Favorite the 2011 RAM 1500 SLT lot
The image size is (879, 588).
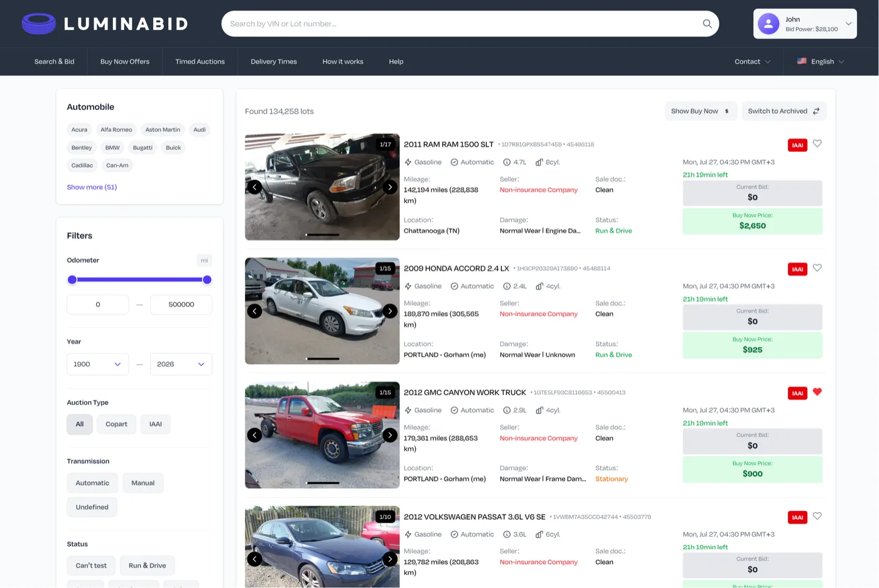coord(817,144)
